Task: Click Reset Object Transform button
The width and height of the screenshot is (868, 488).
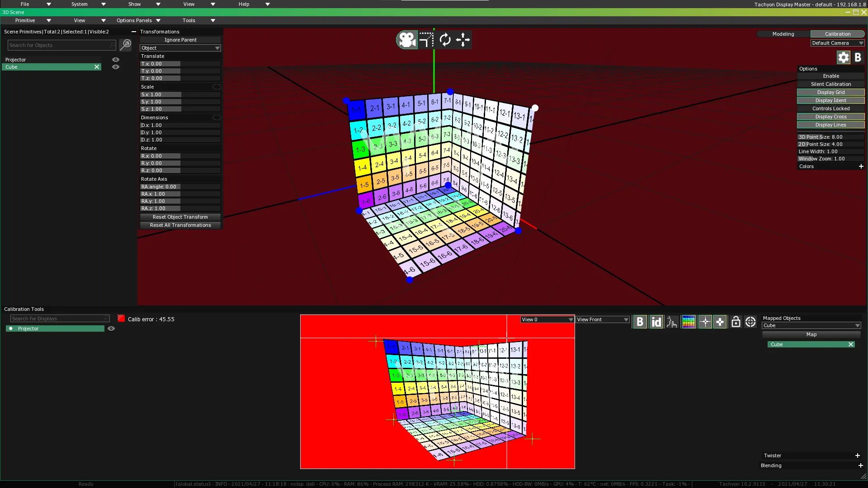Action: (x=180, y=217)
